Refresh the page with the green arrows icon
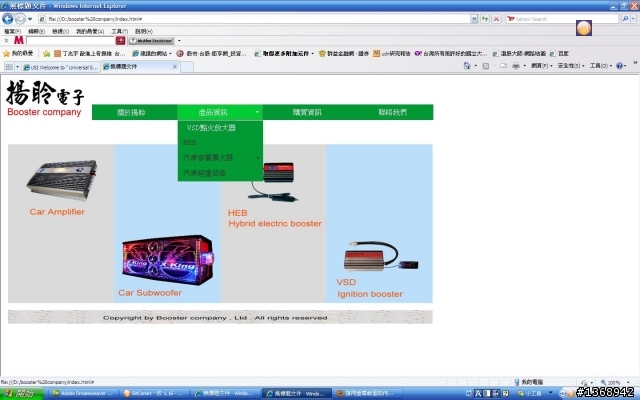The width and height of the screenshot is (640, 400). 485,19
